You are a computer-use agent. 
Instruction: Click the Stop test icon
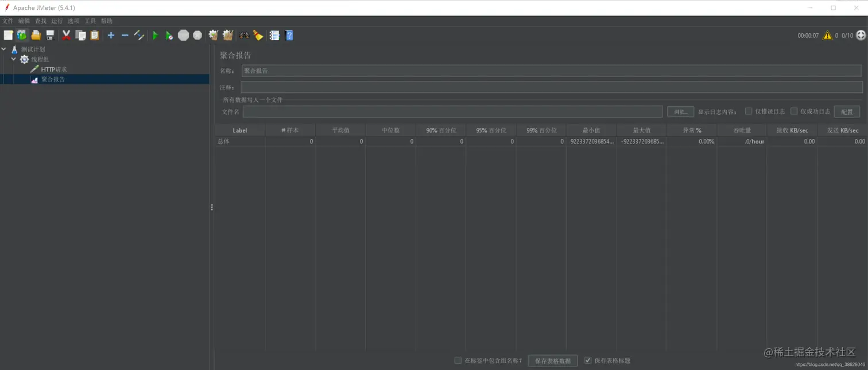(183, 36)
